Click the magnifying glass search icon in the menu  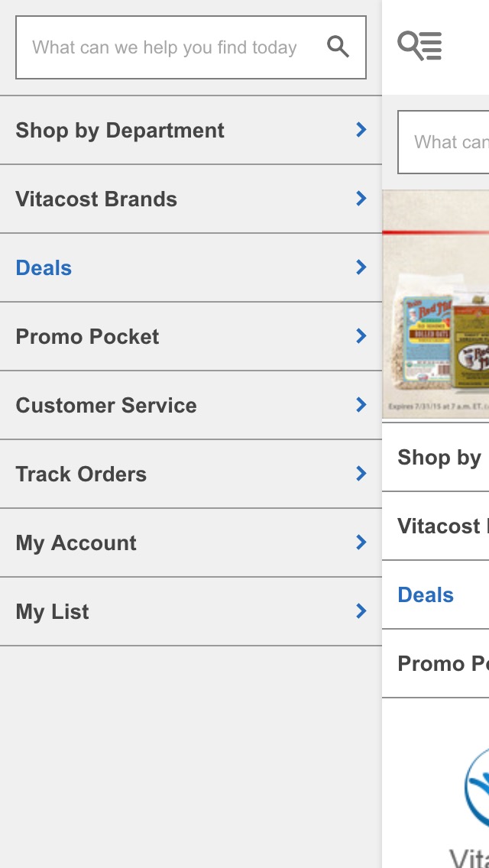(x=338, y=47)
